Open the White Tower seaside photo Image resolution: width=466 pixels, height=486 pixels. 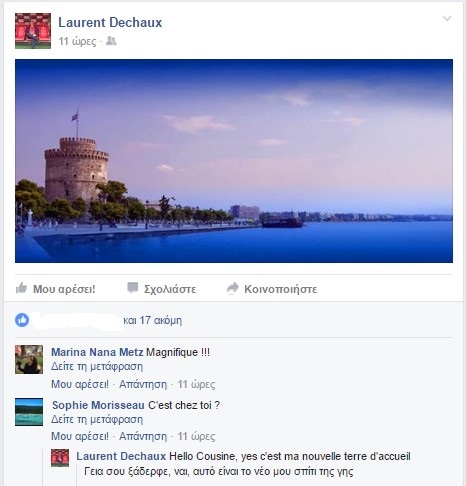(x=234, y=161)
